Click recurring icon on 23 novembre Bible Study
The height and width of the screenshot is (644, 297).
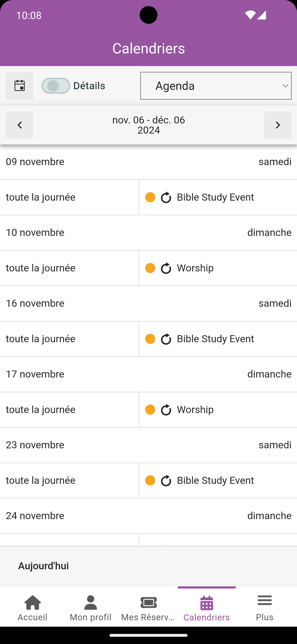(x=166, y=481)
